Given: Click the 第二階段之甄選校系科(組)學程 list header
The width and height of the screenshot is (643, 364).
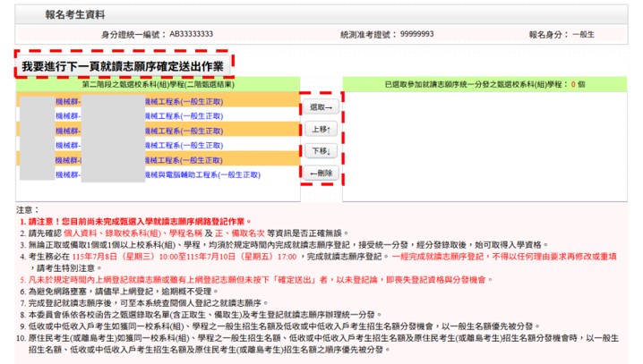Looking at the screenshot, I should pos(158,84).
